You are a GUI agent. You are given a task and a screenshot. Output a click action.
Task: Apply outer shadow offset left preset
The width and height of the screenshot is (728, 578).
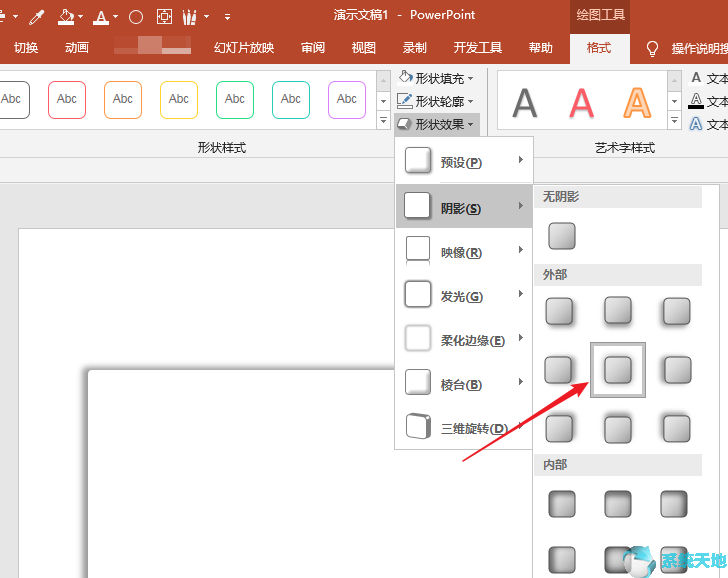(677, 370)
